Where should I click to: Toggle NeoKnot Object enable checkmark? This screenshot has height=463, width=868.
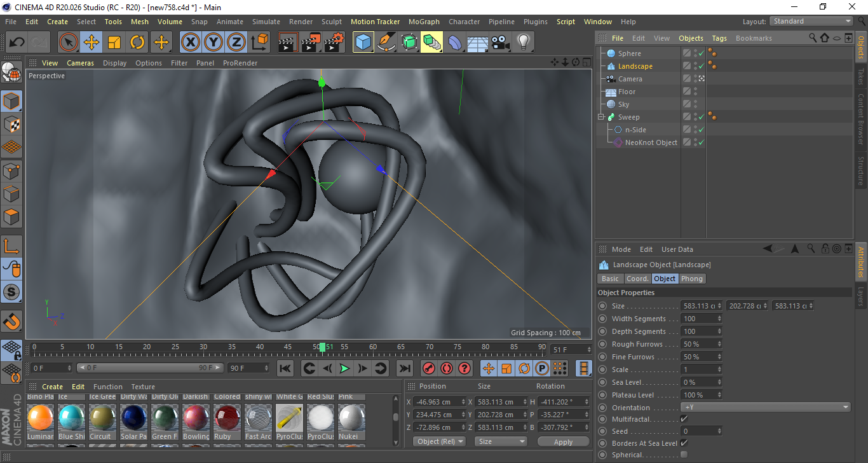(702, 142)
